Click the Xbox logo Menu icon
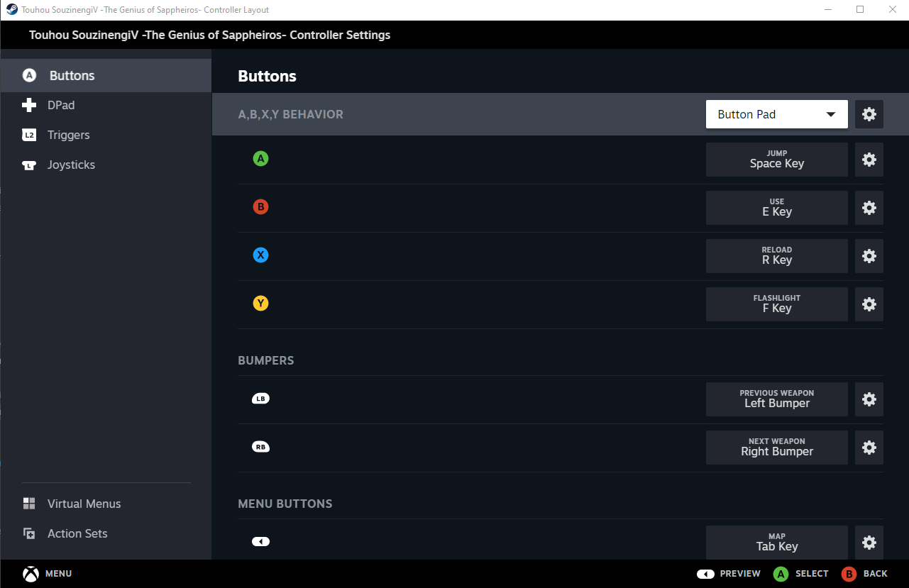The image size is (909, 588). 31,574
